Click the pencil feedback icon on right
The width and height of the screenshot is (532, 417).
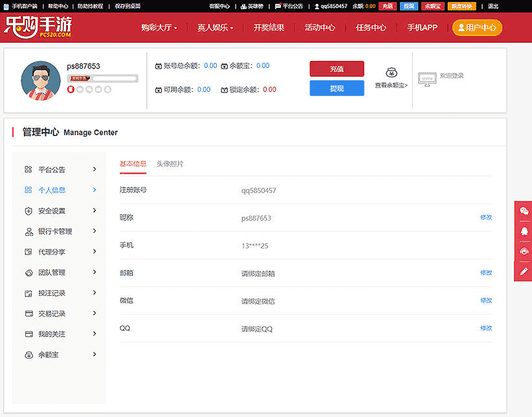coord(524,271)
